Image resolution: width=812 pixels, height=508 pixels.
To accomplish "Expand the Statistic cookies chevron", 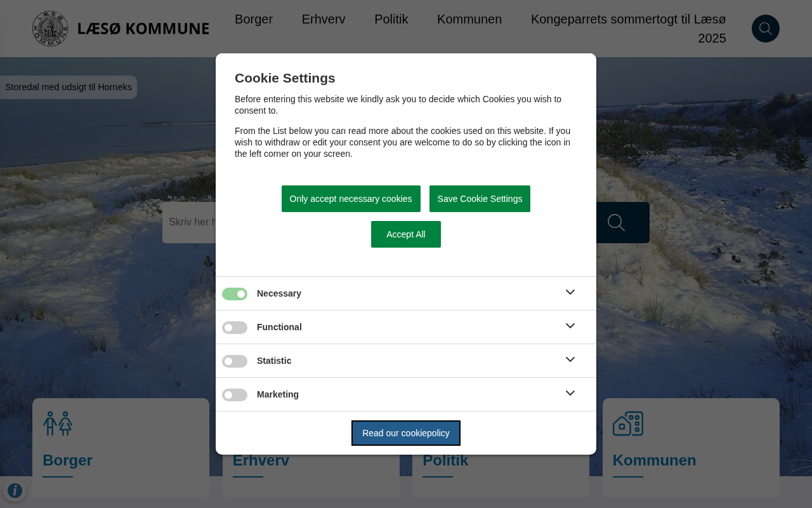I will (x=570, y=359).
